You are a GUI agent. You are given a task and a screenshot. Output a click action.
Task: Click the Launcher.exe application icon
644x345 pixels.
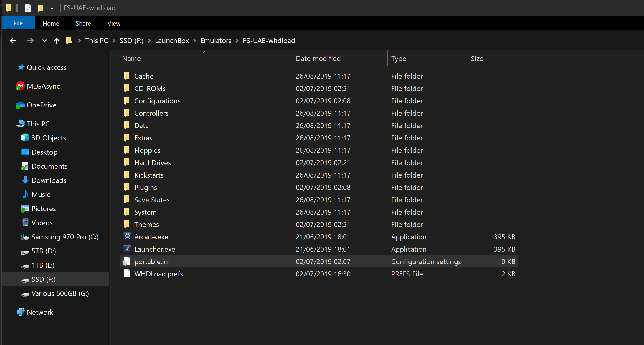point(127,249)
